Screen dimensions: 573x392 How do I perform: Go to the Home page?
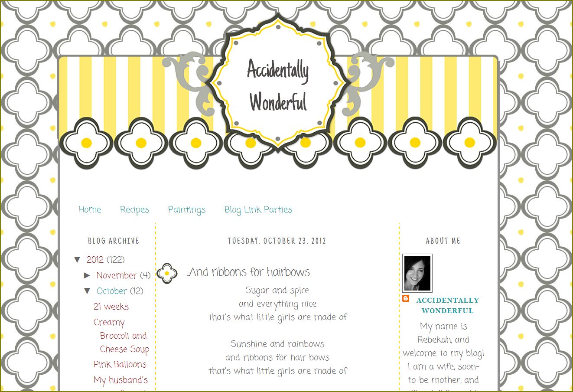click(90, 210)
